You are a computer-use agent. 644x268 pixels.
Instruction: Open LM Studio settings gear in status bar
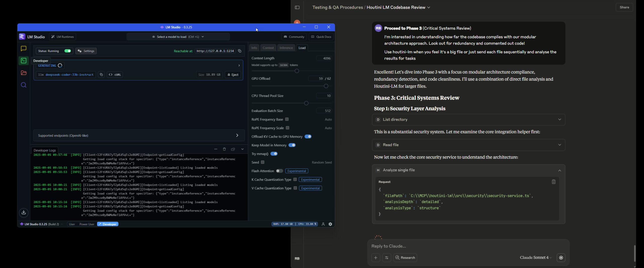click(x=330, y=224)
